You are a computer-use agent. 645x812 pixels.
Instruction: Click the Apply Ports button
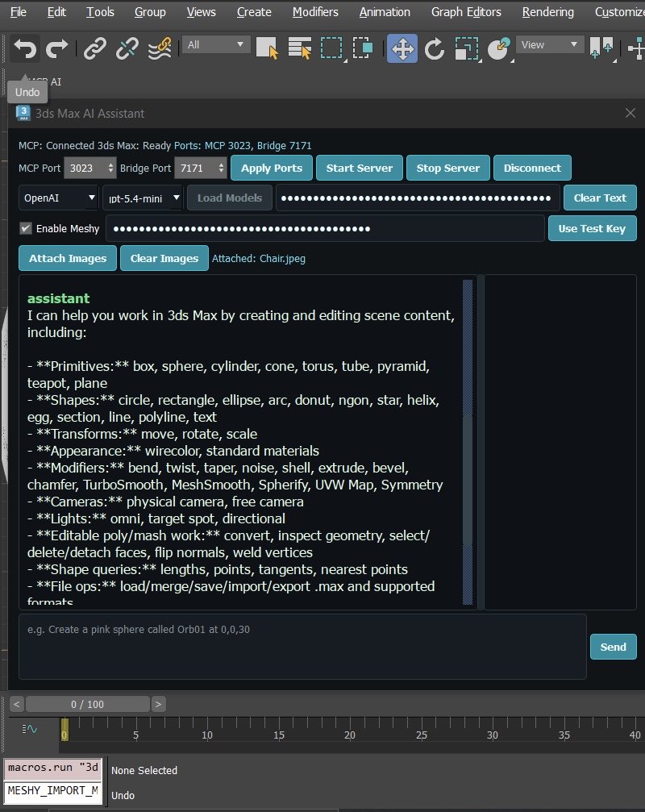coord(271,168)
